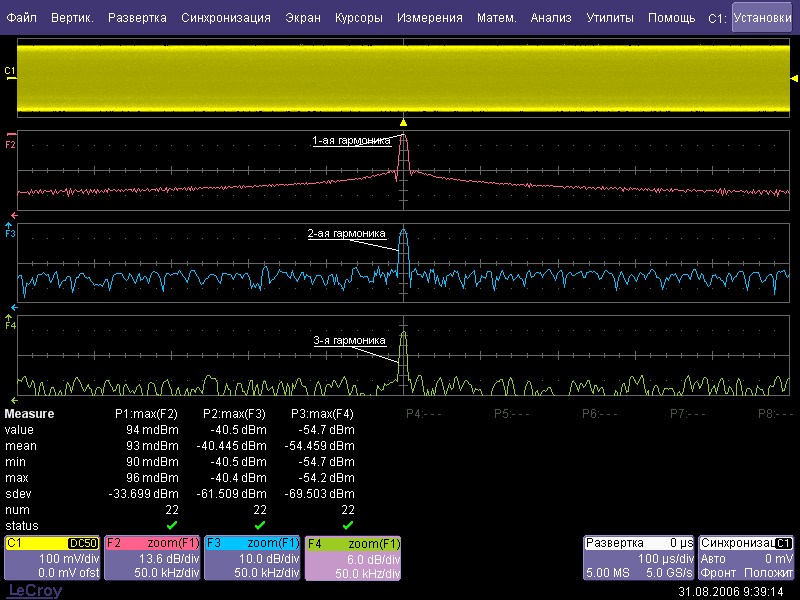
Task: Open the Курсоры menu
Action: [359, 18]
